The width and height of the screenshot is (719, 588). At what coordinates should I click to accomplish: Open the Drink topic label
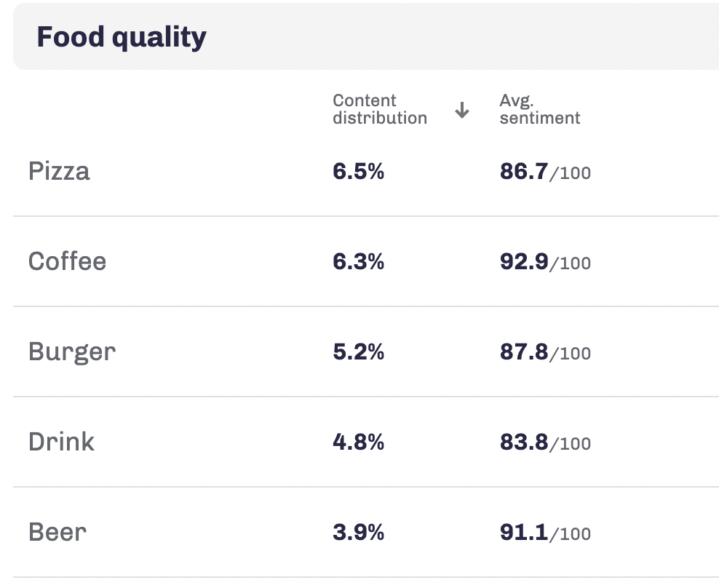(61, 442)
